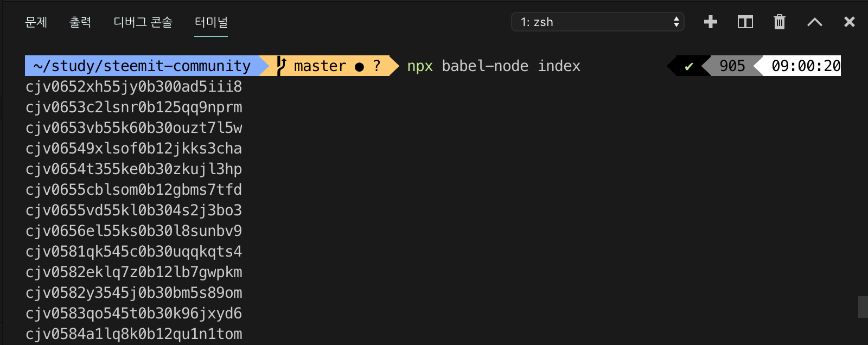Click output line cjv0652xh55jy0b300ad5iii8
The image size is (868, 345).
pos(134,87)
